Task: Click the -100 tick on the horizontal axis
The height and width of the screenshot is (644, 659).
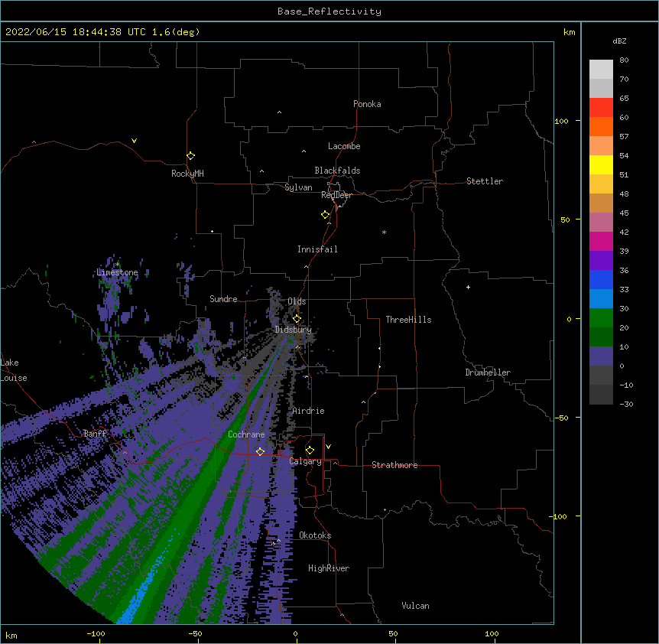Action: click(96, 633)
